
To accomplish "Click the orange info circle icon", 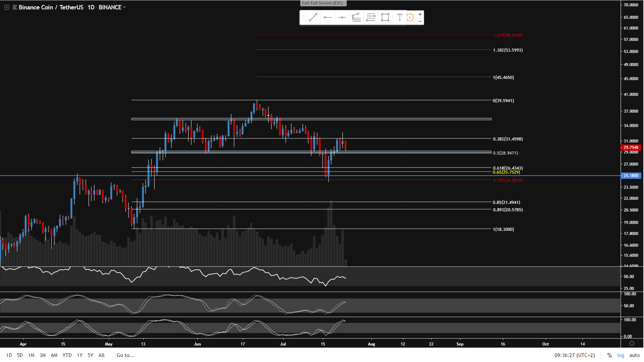I will pyautogui.click(x=410, y=17).
